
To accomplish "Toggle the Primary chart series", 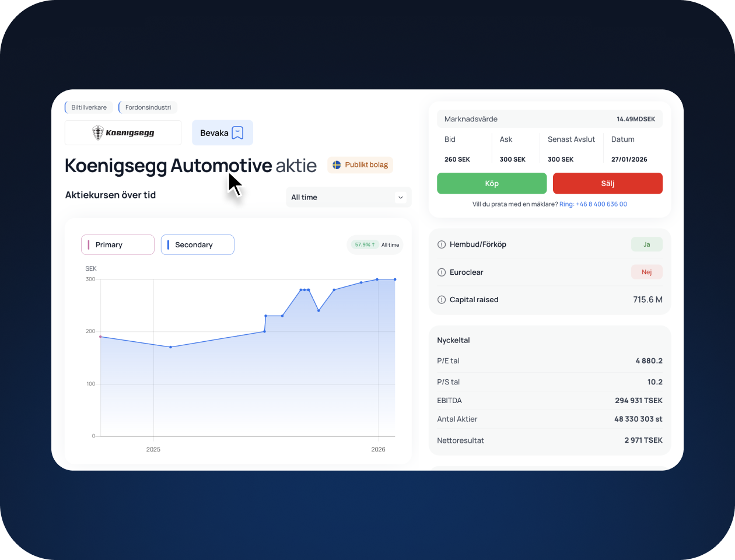I will click(118, 245).
